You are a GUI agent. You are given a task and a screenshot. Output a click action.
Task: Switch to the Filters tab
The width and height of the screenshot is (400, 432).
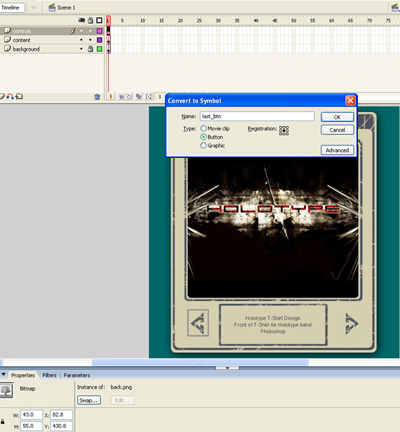(x=49, y=375)
